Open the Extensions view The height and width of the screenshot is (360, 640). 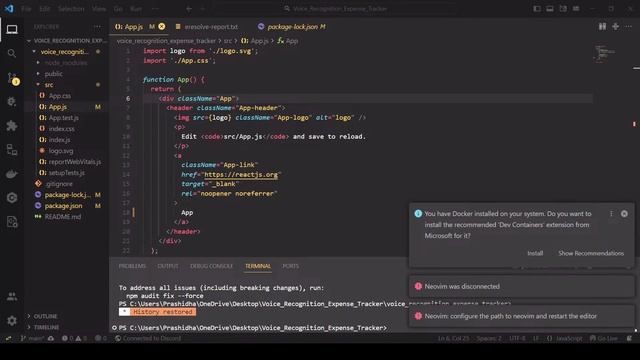(x=12, y=125)
